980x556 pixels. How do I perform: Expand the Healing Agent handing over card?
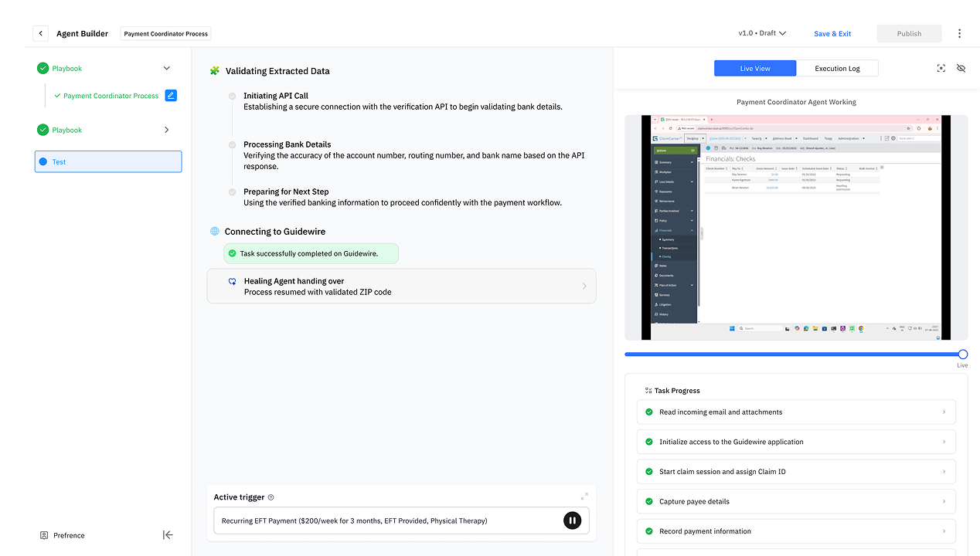point(584,286)
